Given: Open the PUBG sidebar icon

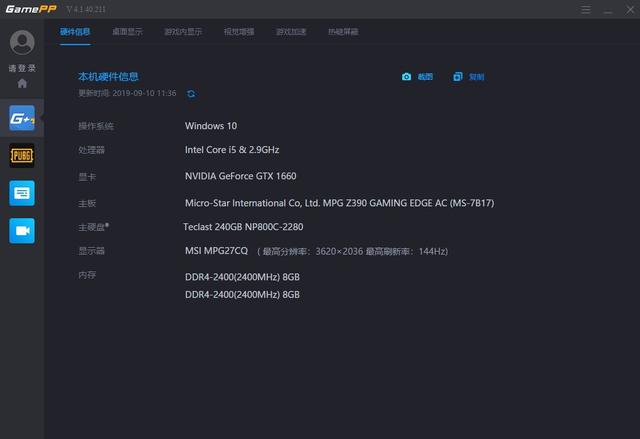Looking at the screenshot, I should 22,155.
